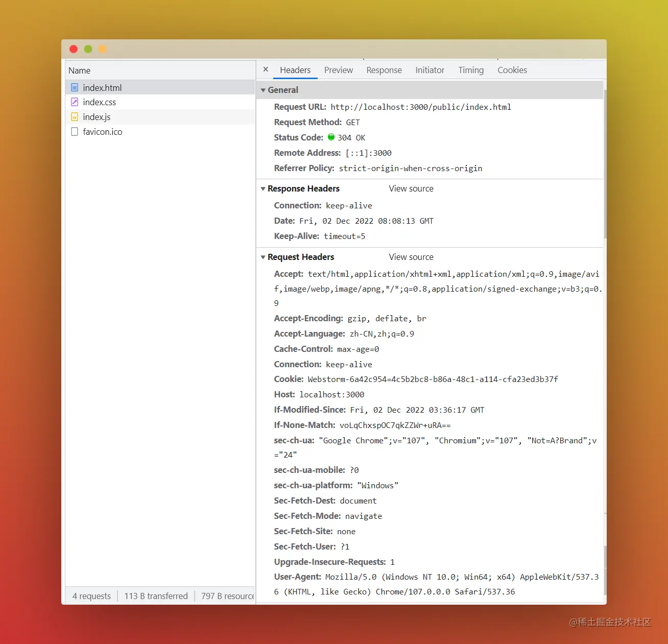Open the Preview tab
Viewport: 668px width, 644px height.
click(x=339, y=70)
